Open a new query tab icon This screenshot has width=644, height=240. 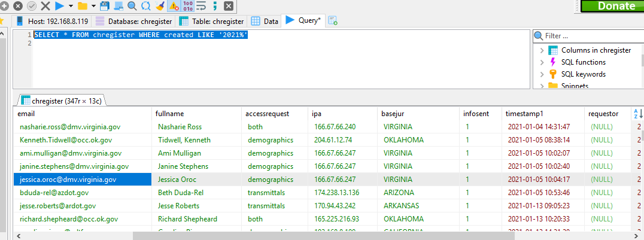click(x=332, y=21)
